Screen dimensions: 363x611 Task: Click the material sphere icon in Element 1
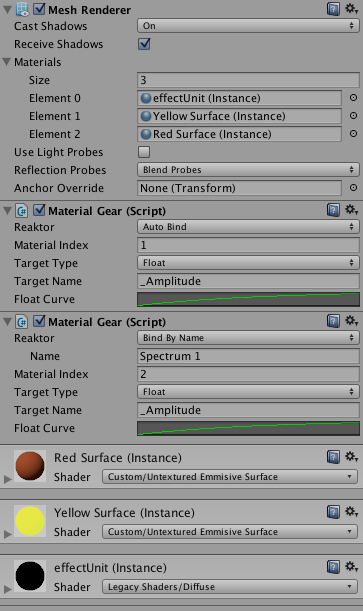[146, 116]
